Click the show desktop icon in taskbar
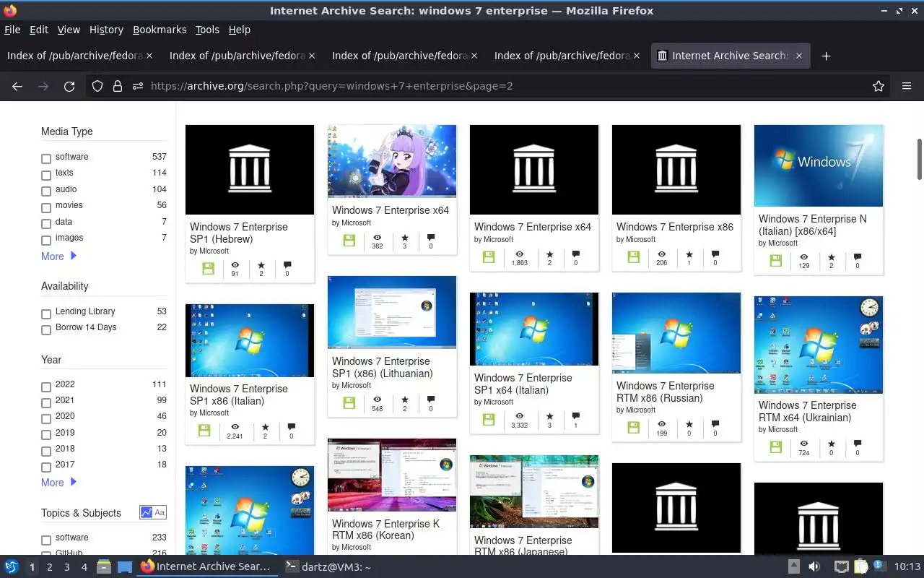 (x=125, y=567)
